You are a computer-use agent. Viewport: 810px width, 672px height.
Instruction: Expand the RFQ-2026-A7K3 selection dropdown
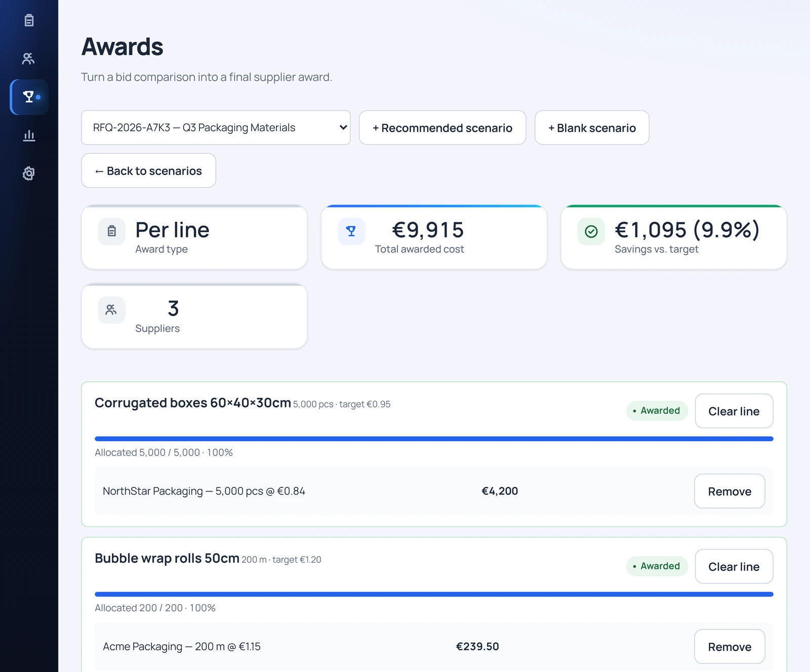click(216, 128)
